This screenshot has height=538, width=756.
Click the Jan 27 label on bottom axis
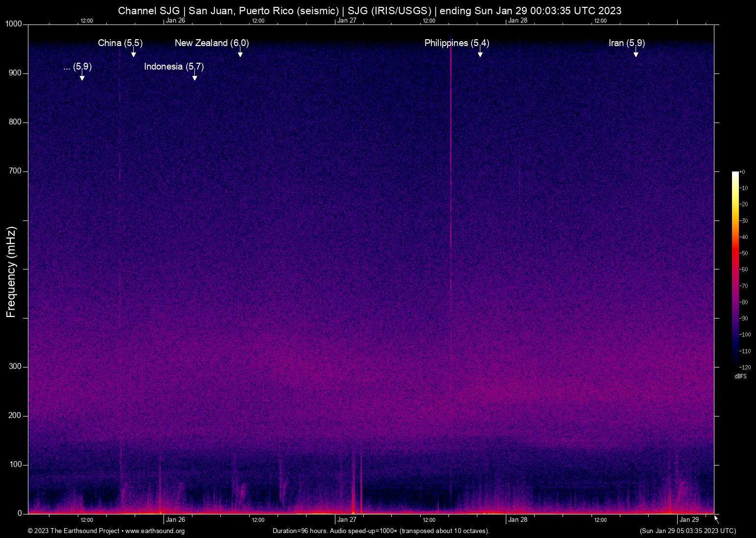click(347, 520)
